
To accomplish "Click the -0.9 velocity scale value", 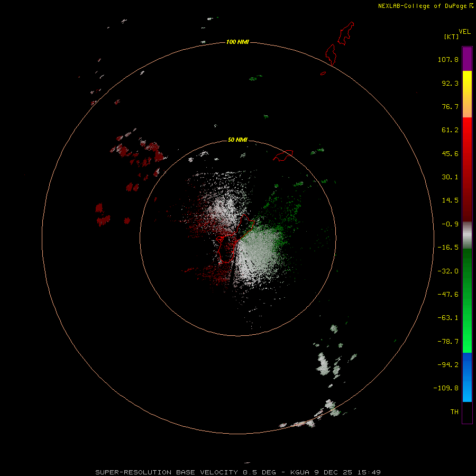I will point(450,224).
